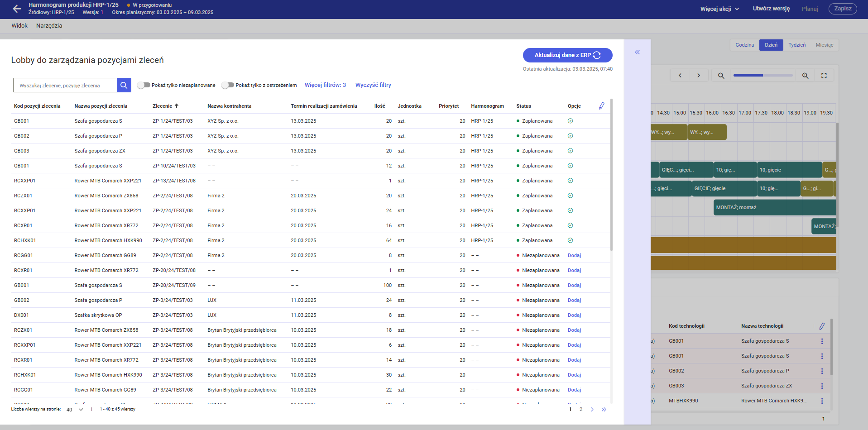
Task: Select GIĘCIE; gięcie task bar
Action: coord(724,188)
